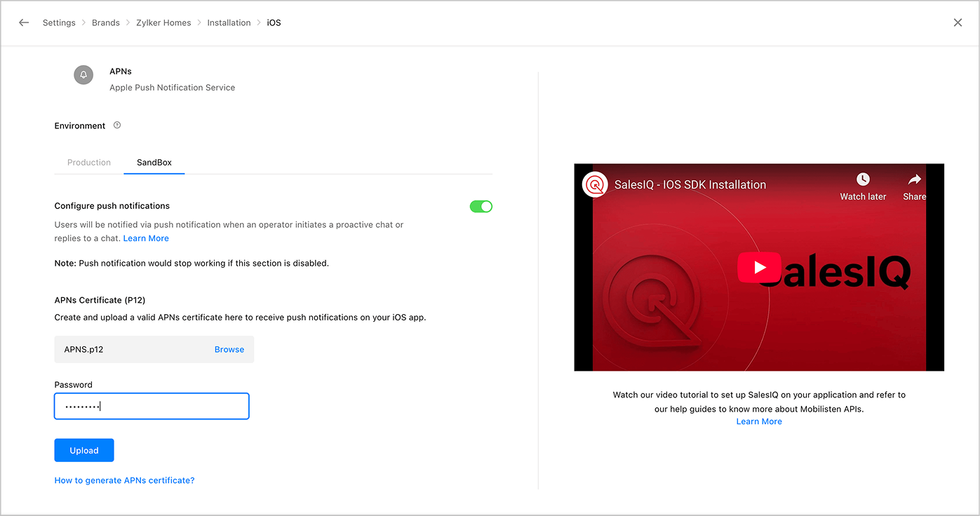Click the Configure push notifications label
Viewport: 980px width, 516px height.
(112, 206)
